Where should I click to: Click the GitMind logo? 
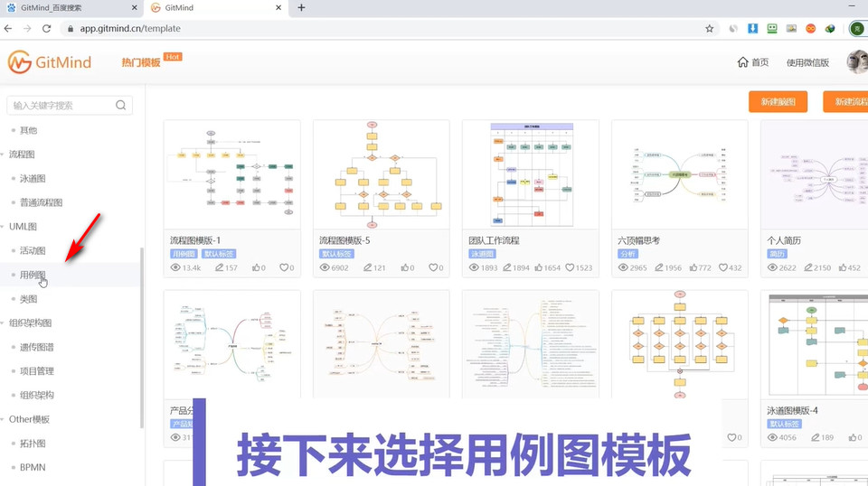tap(50, 62)
